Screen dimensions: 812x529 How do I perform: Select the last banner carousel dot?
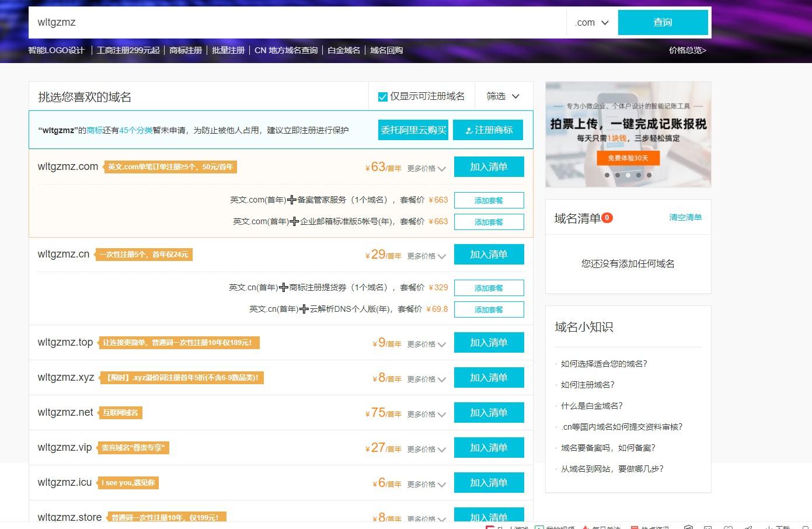click(x=649, y=175)
